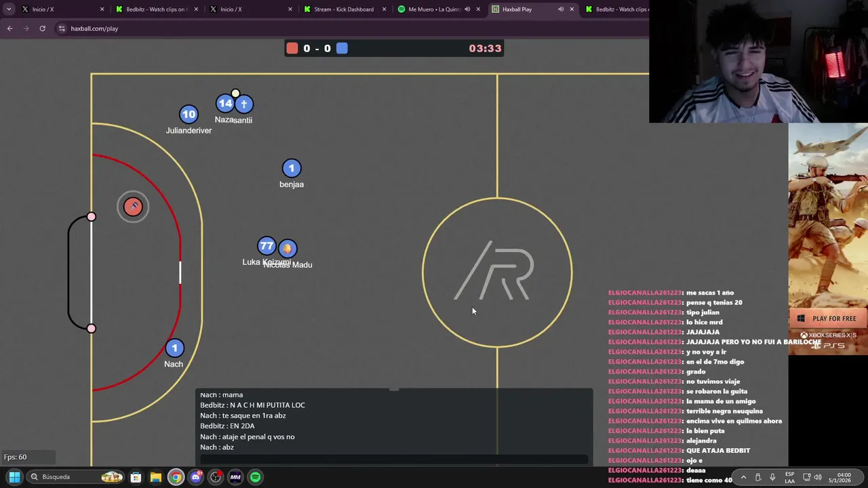The width and height of the screenshot is (868, 488).
Task: Click the bottom pink goalpost
Action: 92,329
